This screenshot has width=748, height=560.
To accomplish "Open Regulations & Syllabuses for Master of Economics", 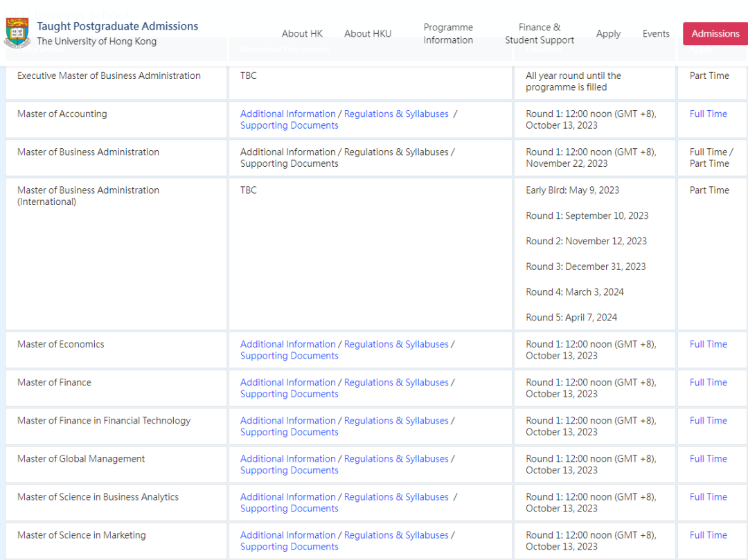I will pos(396,344).
